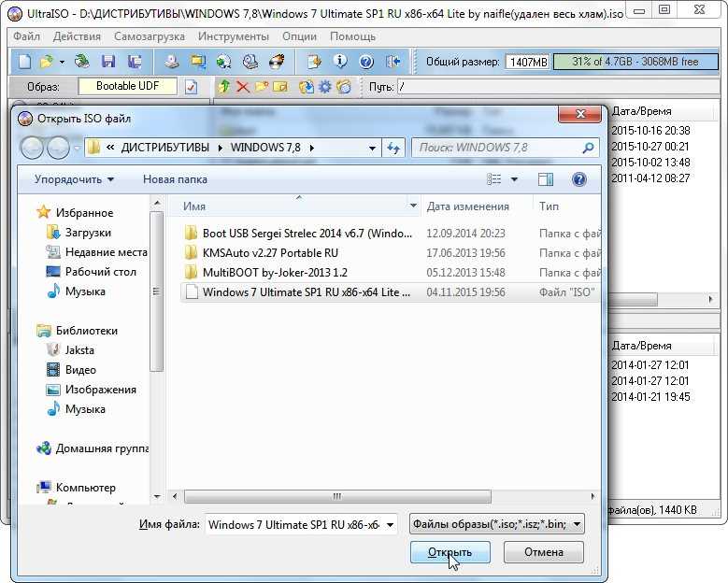Open the Инструменты menu
The height and width of the screenshot is (583, 728).
click(234, 36)
